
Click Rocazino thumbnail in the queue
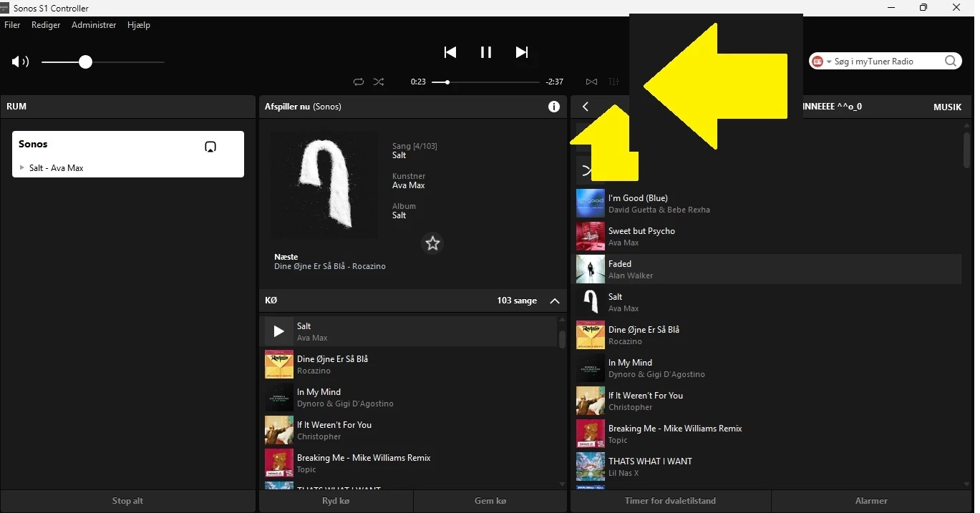279,365
